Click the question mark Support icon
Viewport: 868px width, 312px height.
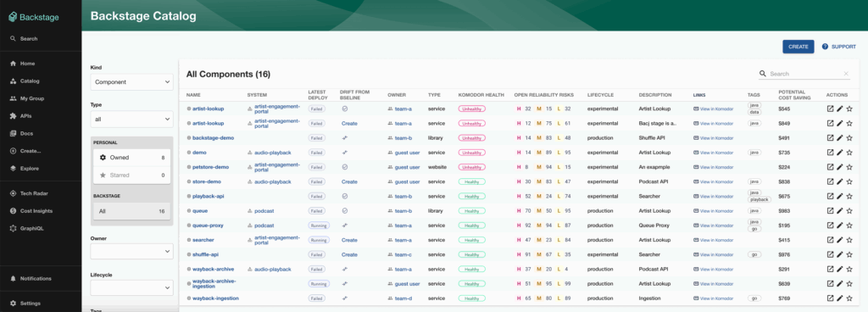(825, 47)
